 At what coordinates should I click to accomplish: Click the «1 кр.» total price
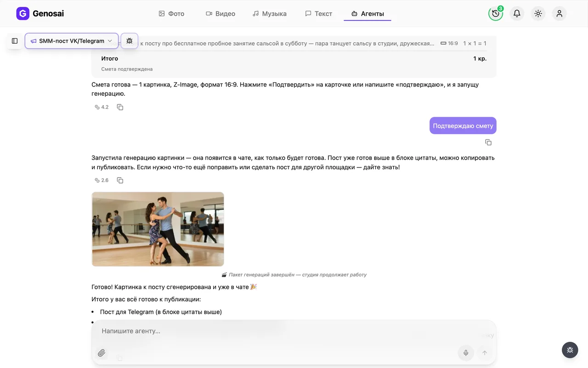(480, 58)
